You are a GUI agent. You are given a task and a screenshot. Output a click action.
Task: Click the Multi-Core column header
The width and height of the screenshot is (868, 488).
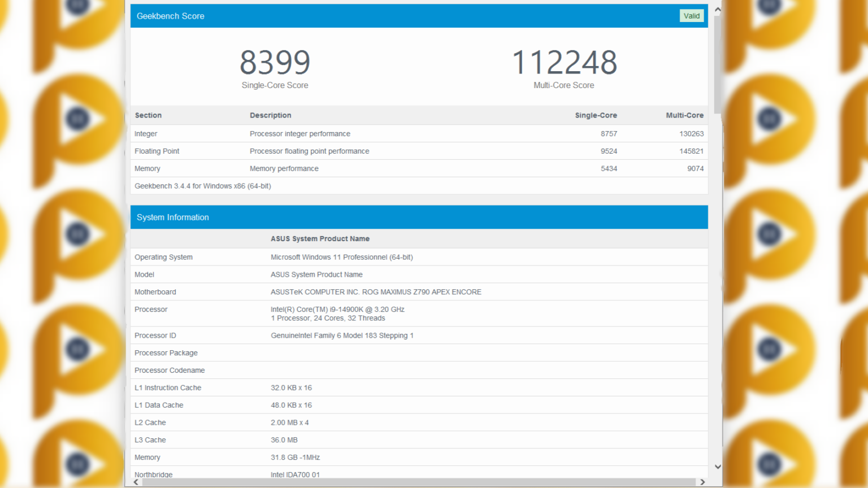[x=684, y=115]
